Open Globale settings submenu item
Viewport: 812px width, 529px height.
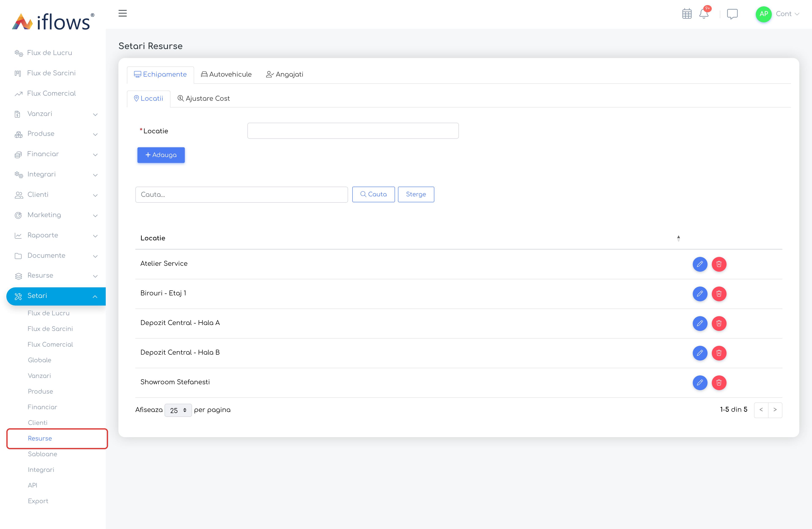40,360
